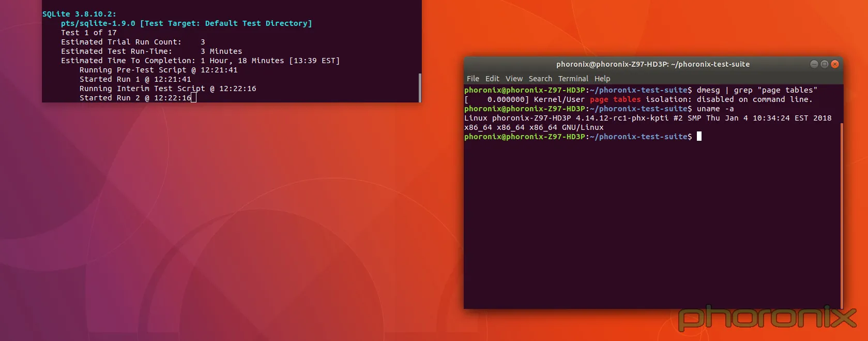
Task: Click 'pts/sqlite-1.9.0 [Test Target: Default Test Directory]' line
Action: [186, 23]
